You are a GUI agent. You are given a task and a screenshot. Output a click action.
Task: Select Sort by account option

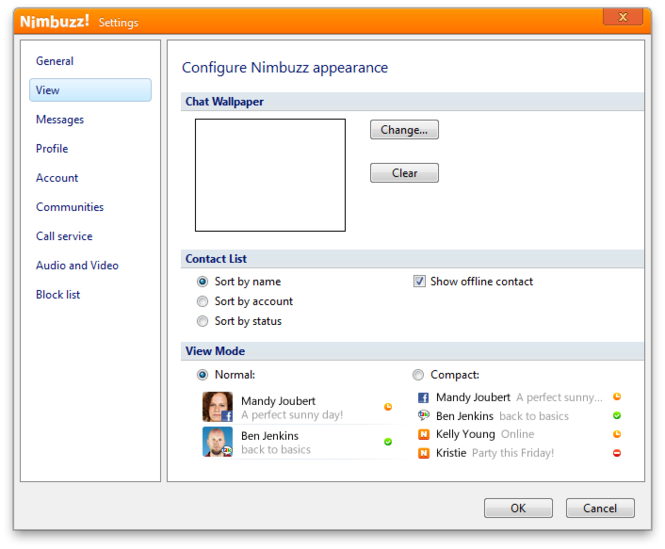(x=203, y=301)
